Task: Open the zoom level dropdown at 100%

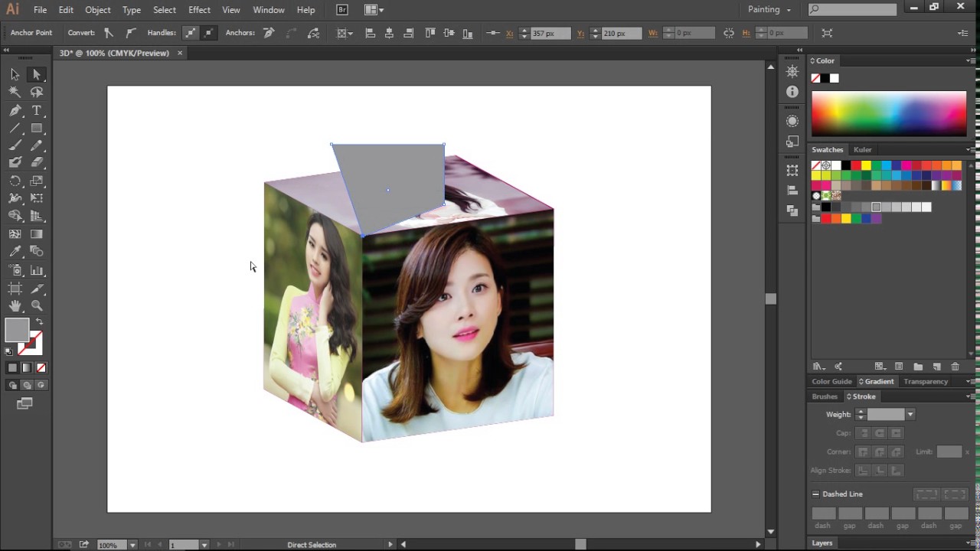Action: coord(132,545)
